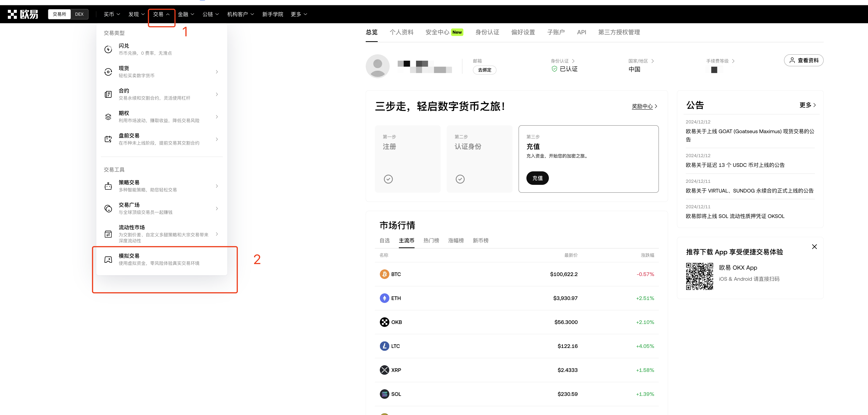The image size is (868, 415).
Task: Select the 交易广场 icon
Action: click(x=108, y=208)
